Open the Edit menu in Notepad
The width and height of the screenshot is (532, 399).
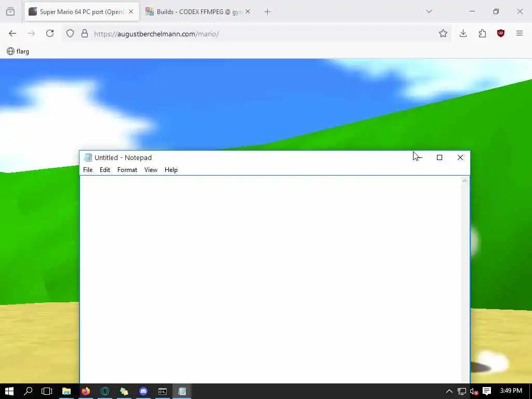click(105, 170)
